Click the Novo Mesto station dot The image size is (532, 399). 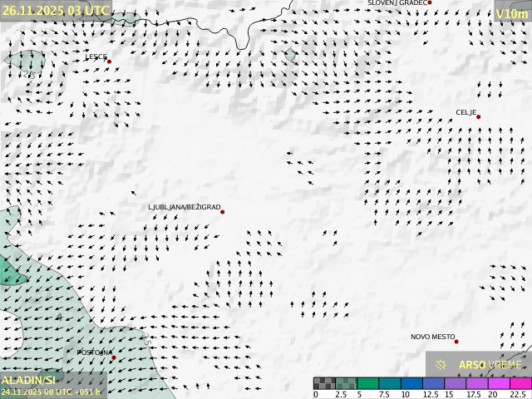456,342
